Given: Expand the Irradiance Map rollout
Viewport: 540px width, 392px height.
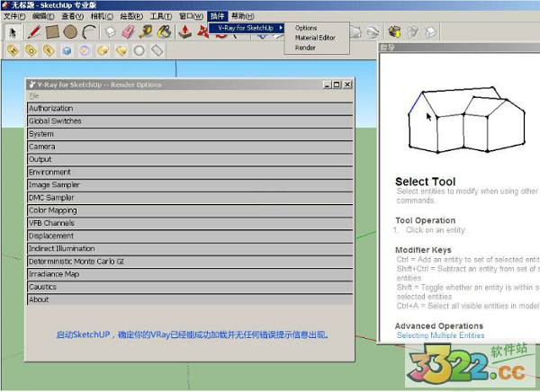Looking at the screenshot, I should tap(190, 274).
